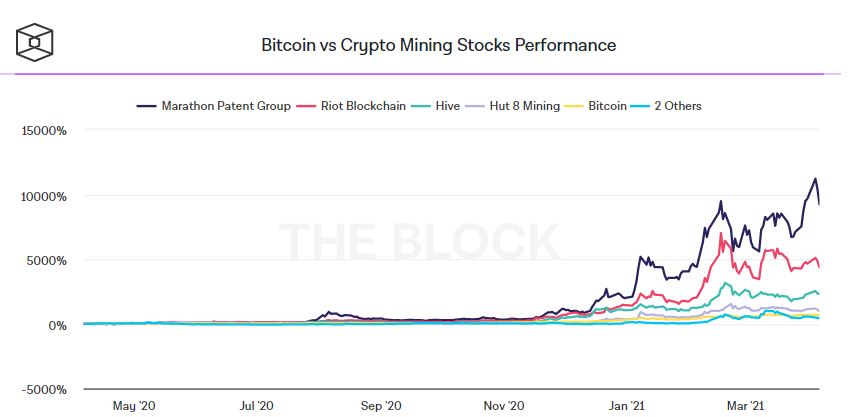The width and height of the screenshot is (850, 417).
Task: Toggle Marathon Patent Group legend series
Action: pyautogui.click(x=214, y=106)
